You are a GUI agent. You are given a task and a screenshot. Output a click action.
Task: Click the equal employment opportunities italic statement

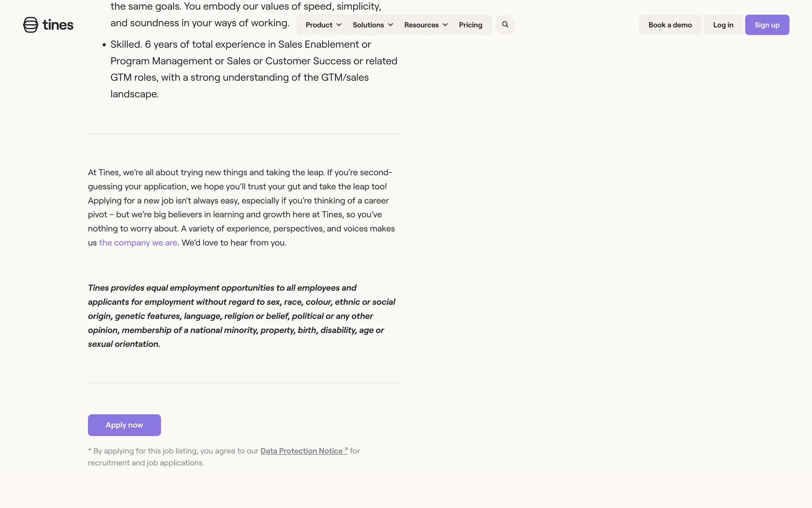tap(241, 316)
